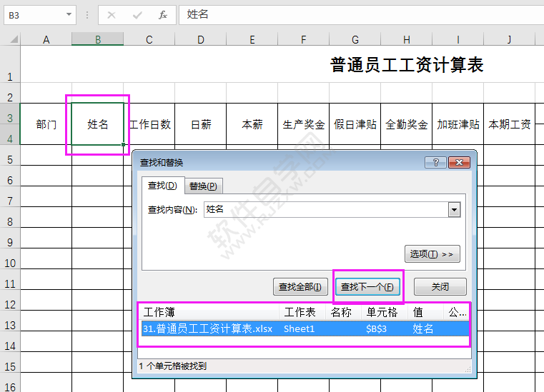The image size is (544, 392).
Task: Expand the Name Box dropdown arrow
Action: click(69, 15)
